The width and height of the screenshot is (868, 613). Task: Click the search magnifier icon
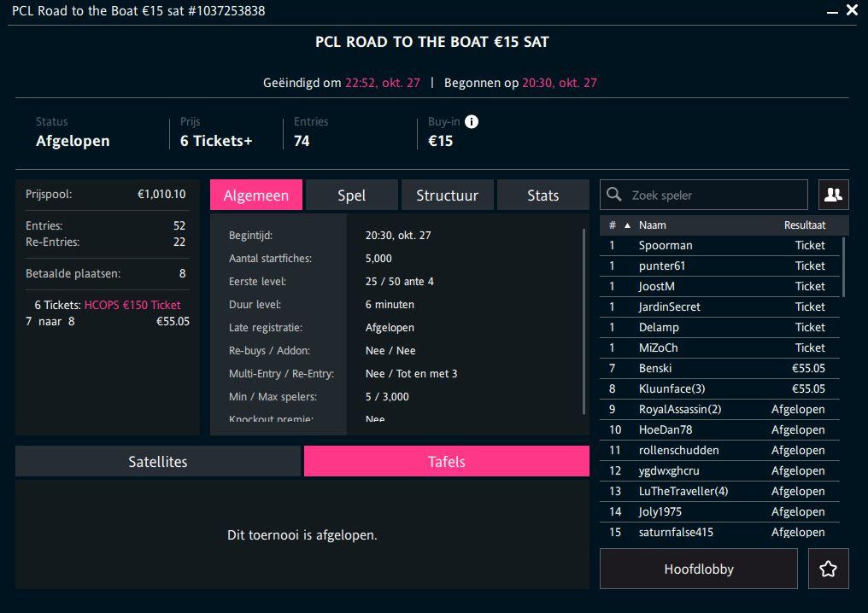point(614,195)
